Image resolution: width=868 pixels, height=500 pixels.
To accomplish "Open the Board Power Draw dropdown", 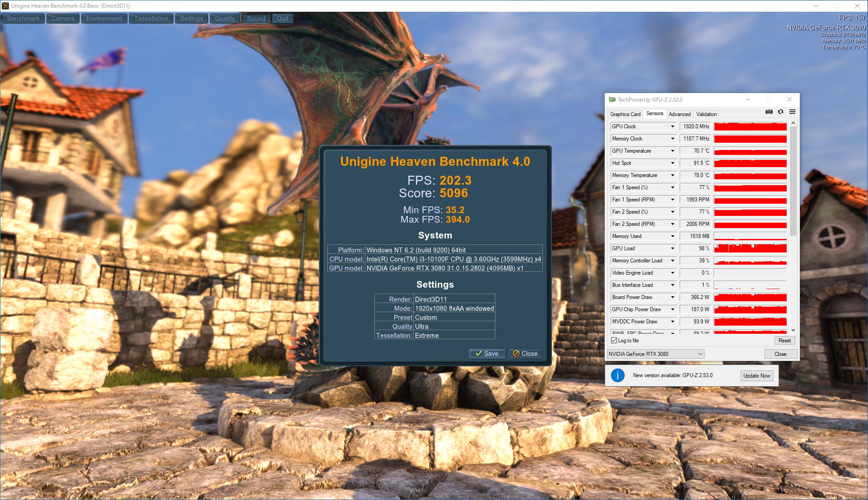I will (672, 297).
